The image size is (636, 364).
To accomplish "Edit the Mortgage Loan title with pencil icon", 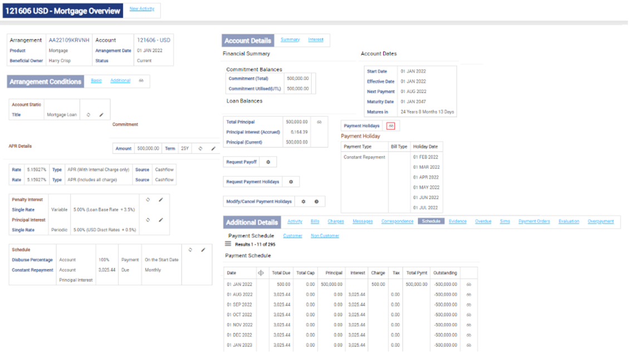I will (101, 115).
